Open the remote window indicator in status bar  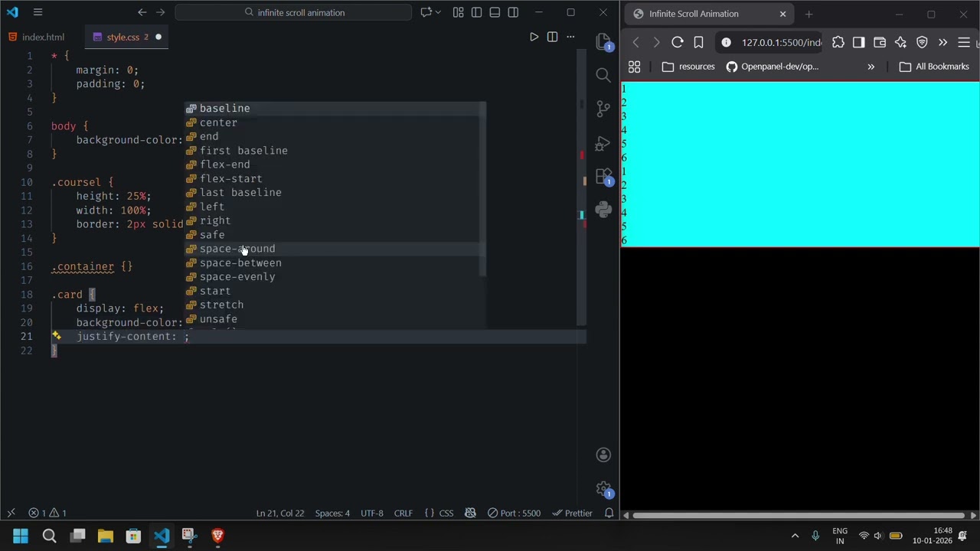pyautogui.click(x=11, y=513)
